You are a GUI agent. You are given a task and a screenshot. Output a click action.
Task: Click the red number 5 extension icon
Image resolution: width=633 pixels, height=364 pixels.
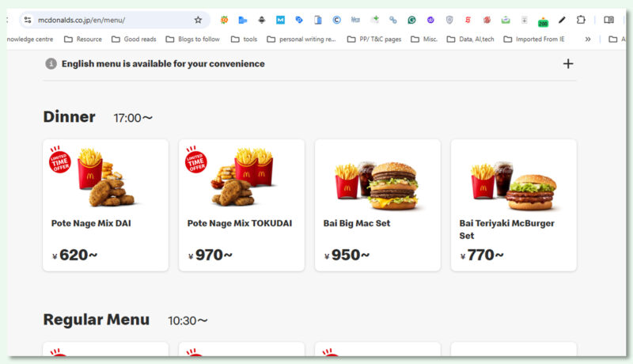coord(468,20)
